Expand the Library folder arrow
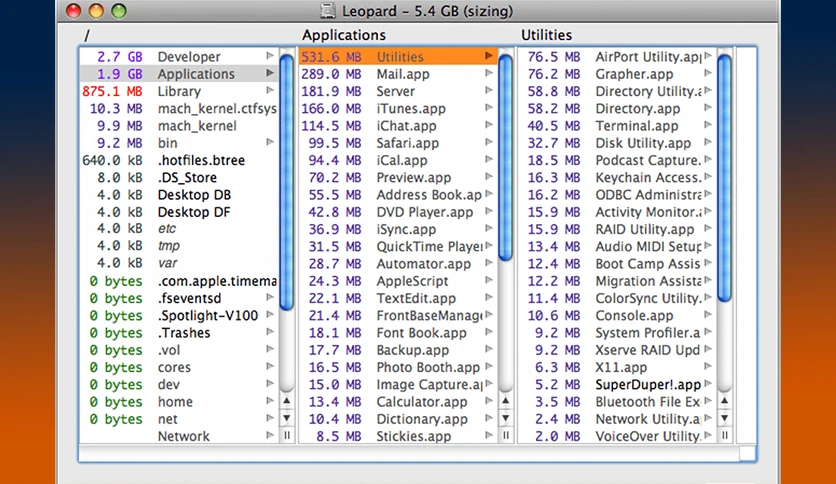This screenshot has width=836, height=484. click(270, 90)
